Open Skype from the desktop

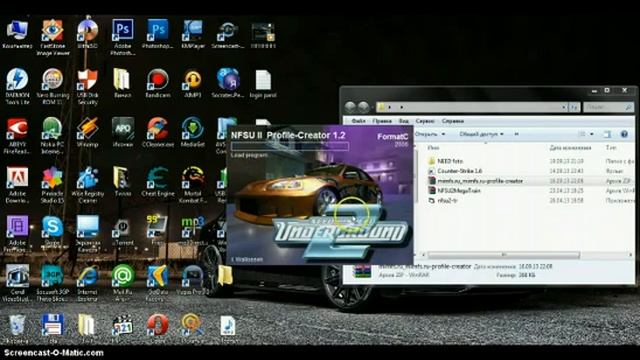click(x=52, y=231)
